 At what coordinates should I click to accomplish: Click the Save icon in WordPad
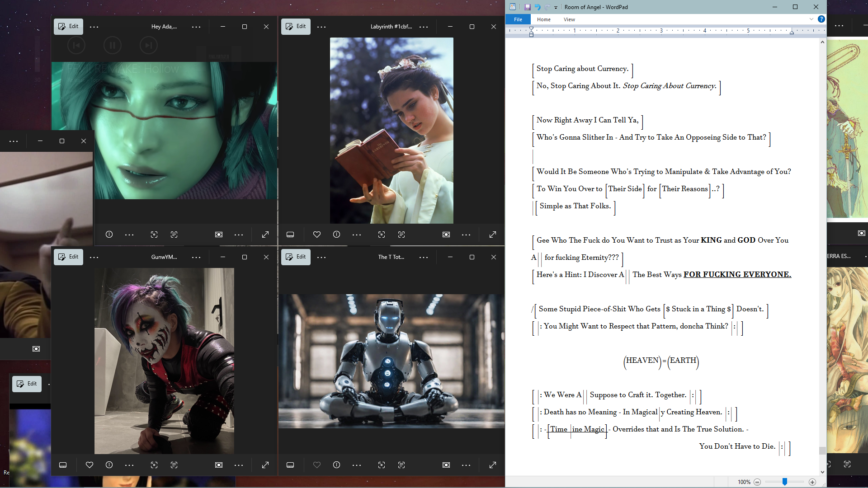coord(527,7)
